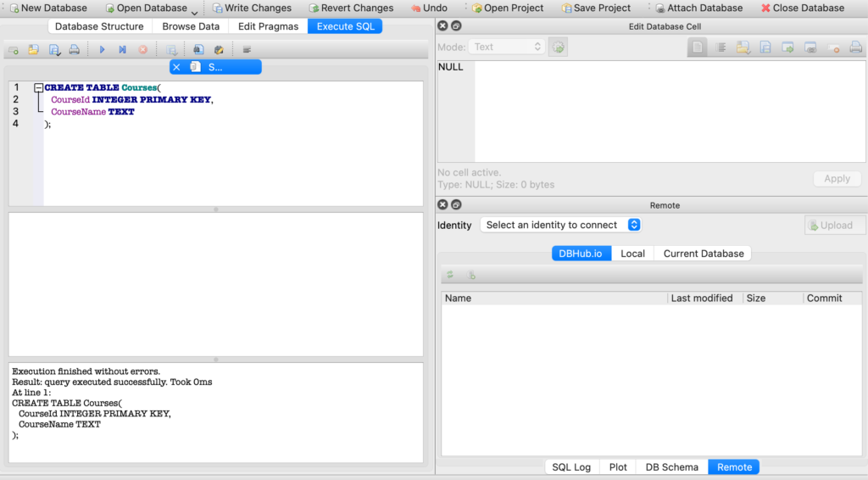Close the SQL editor tab with X

point(176,67)
